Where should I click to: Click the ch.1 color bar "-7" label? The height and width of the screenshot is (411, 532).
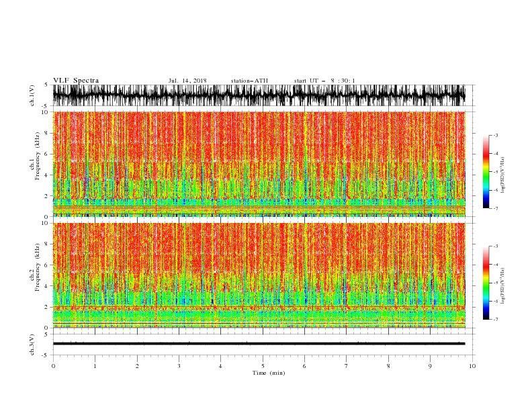tap(496, 208)
